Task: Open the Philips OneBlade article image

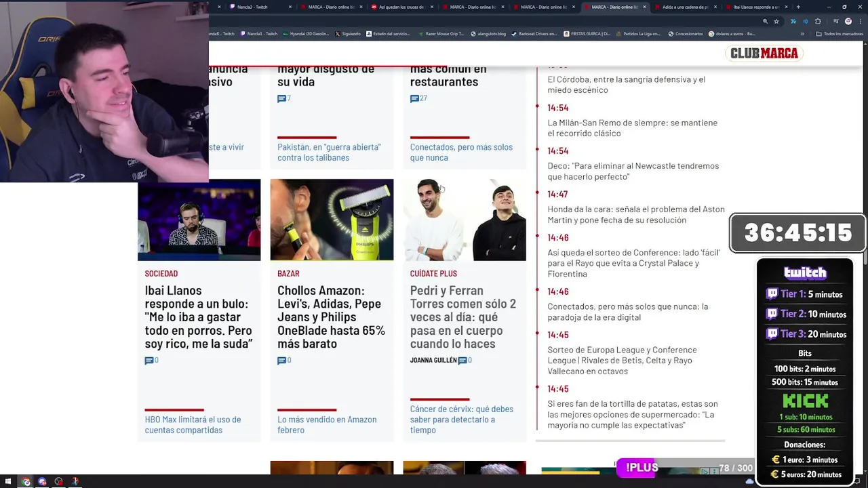Action: pos(332,220)
